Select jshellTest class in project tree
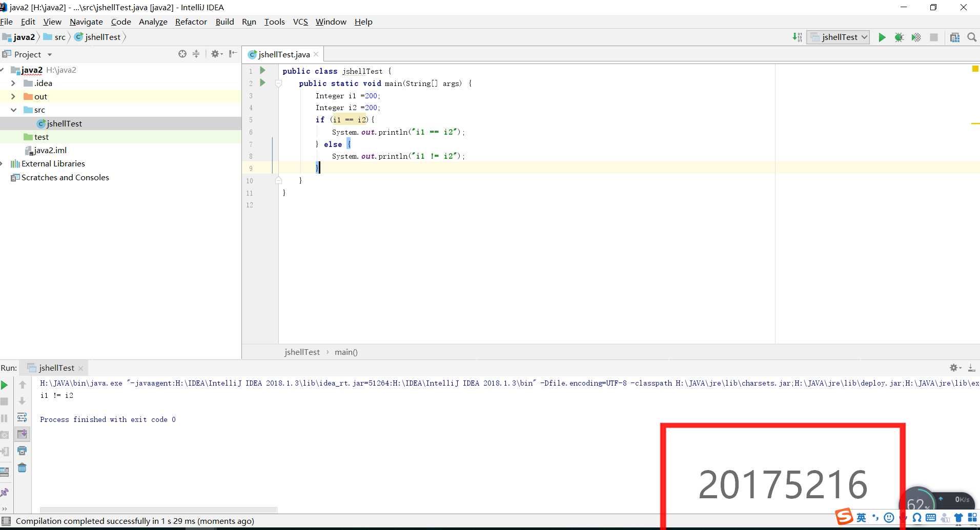 pos(64,123)
